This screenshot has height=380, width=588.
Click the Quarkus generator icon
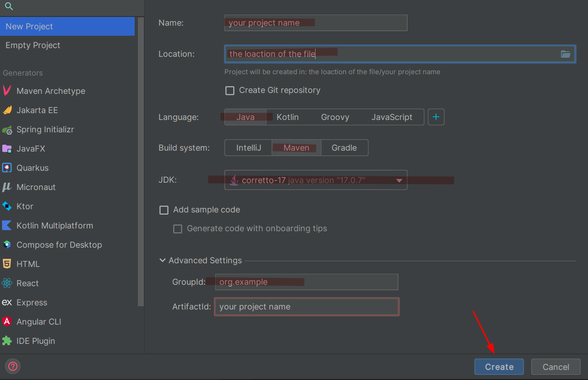point(7,168)
